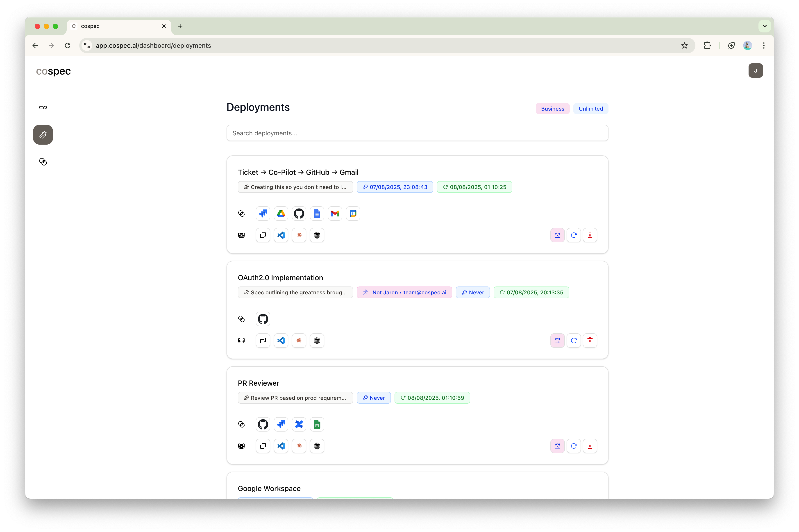The image size is (799, 532).
Task: Click pink castle button in Ticket deployment
Action: [557, 235]
